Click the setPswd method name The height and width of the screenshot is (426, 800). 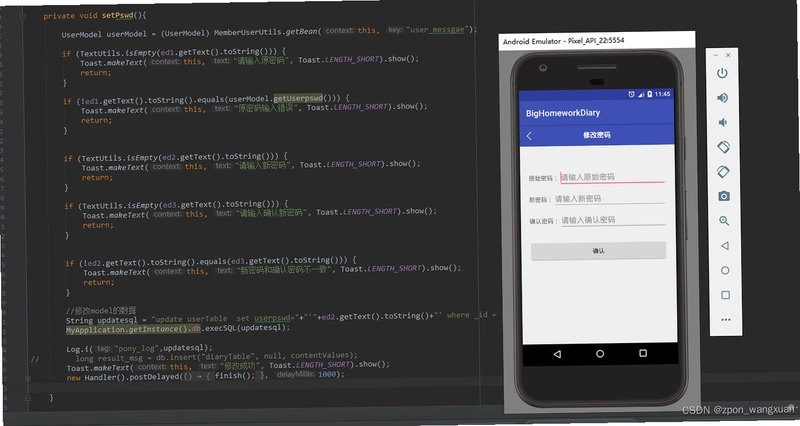117,15
